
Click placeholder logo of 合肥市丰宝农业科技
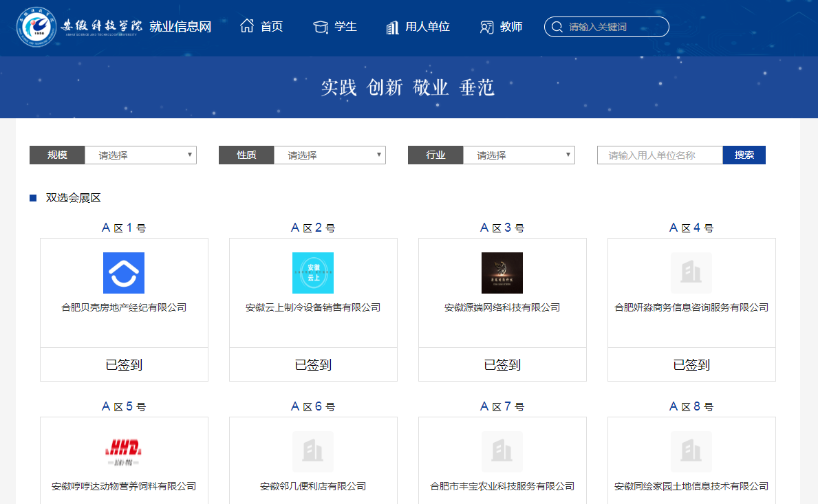tap(502, 452)
